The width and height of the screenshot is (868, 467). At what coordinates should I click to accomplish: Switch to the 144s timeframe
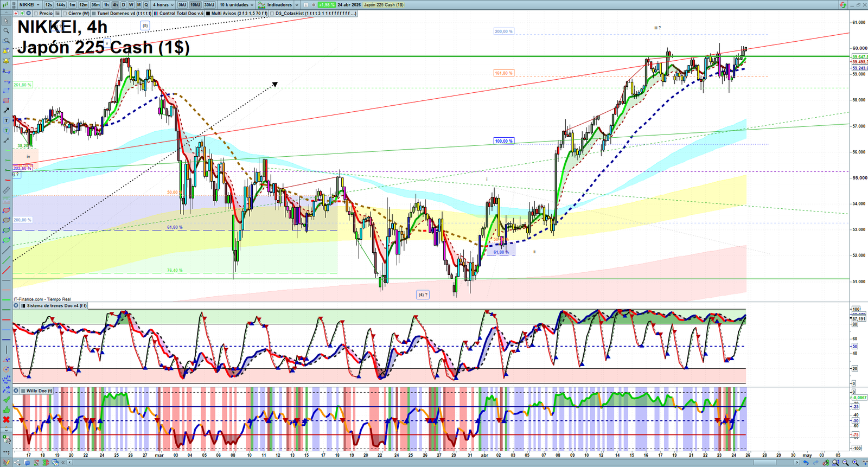pyautogui.click(x=61, y=5)
